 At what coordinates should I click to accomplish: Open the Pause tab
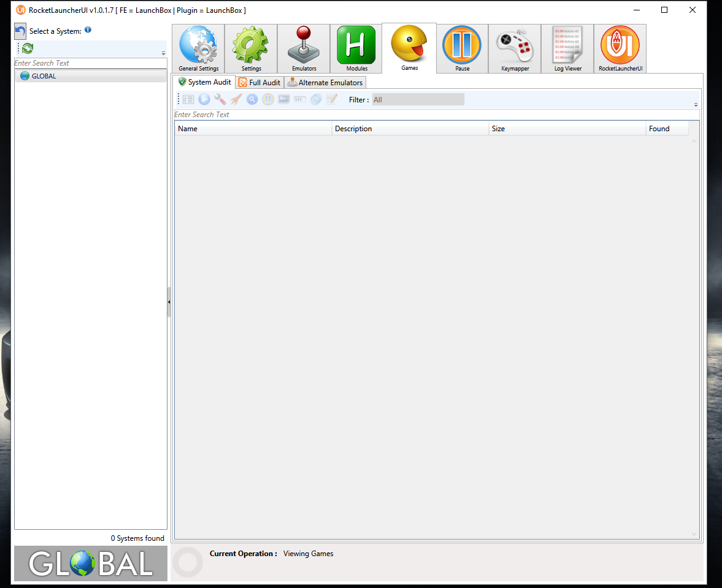pyautogui.click(x=463, y=49)
